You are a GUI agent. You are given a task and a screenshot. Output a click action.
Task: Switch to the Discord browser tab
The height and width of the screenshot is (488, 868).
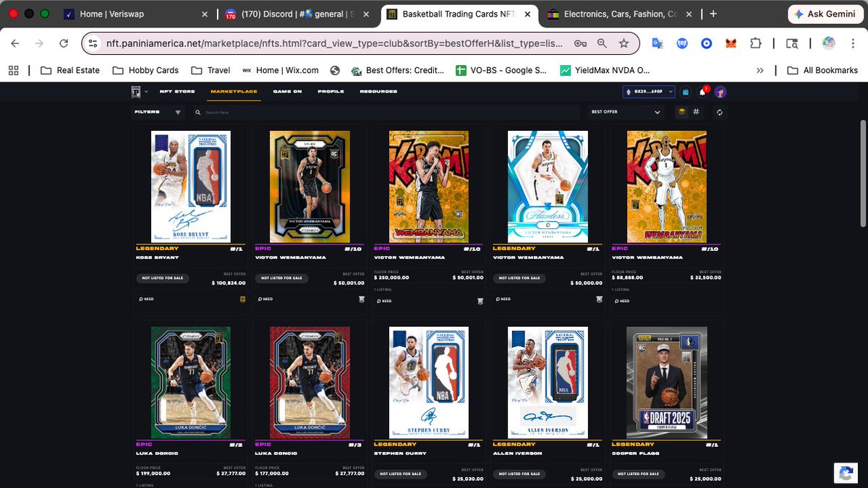point(296,14)
